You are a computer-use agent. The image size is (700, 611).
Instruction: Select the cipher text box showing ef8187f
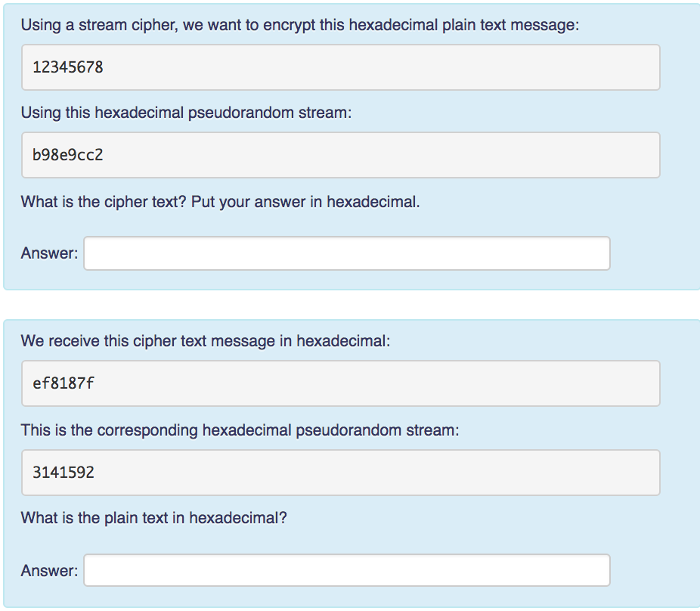(x=340, y=383)
